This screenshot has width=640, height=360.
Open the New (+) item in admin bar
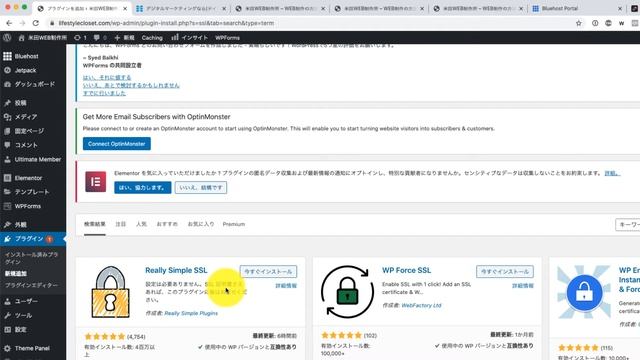pyautogui.click(x=124, y=38)
